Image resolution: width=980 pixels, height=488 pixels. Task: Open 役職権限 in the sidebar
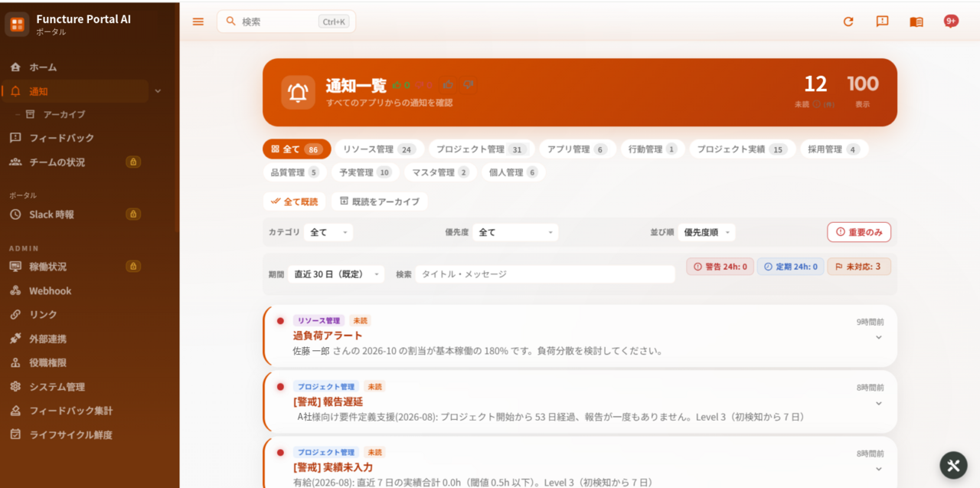pos(74,362)
